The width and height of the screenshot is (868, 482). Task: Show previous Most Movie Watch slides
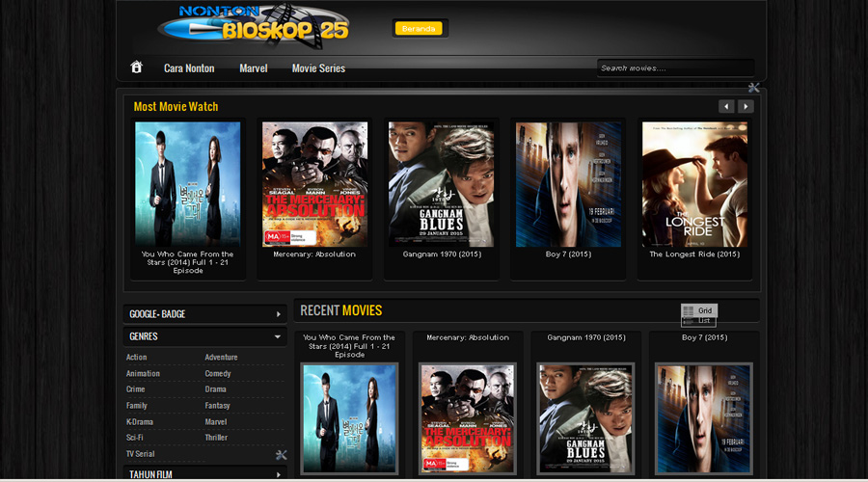(726, 106)
